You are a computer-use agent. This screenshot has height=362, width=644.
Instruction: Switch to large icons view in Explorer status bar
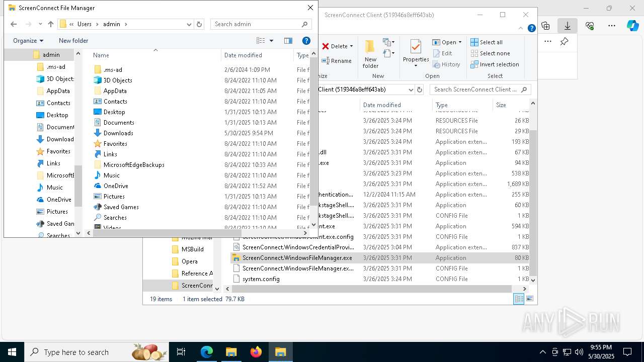(529, 299)
